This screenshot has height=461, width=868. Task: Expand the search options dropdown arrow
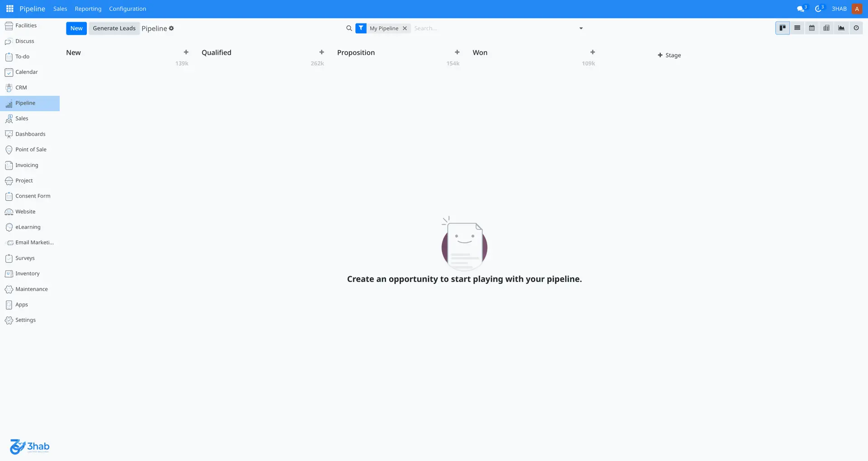pyautogui.click(x=581, y=28)
